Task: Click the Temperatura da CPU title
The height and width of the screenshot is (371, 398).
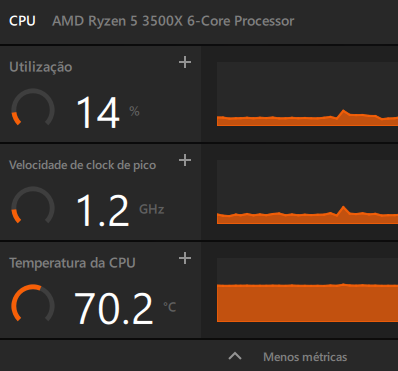Action: point(72,263)
